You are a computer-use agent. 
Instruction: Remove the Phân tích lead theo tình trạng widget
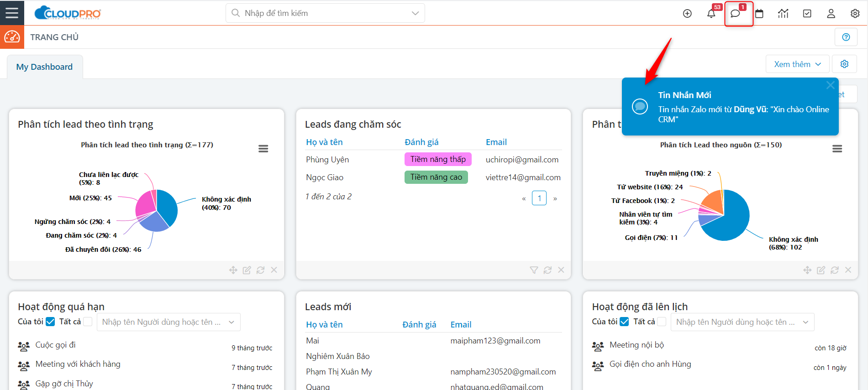pyautogui.click(x=274, y=270)
